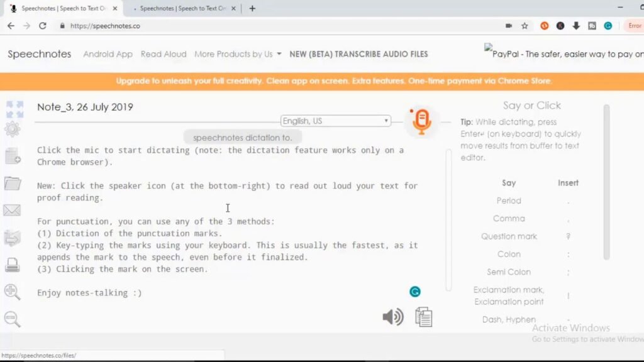Expand the More Products by Us menu
Viewport: 644px width, 362px height.
(238, 54)
